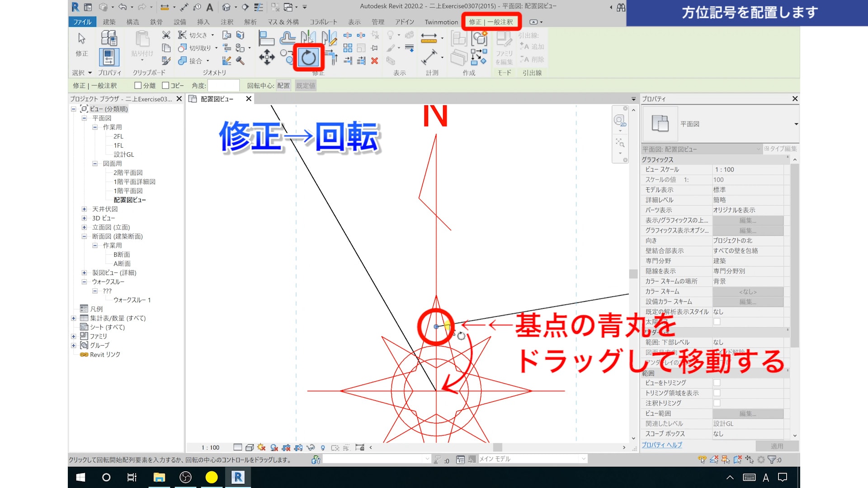Open the 建築 ribbon tab
Image resolution: width=868 pixels, height=488 pixels.
coord(109,22)
